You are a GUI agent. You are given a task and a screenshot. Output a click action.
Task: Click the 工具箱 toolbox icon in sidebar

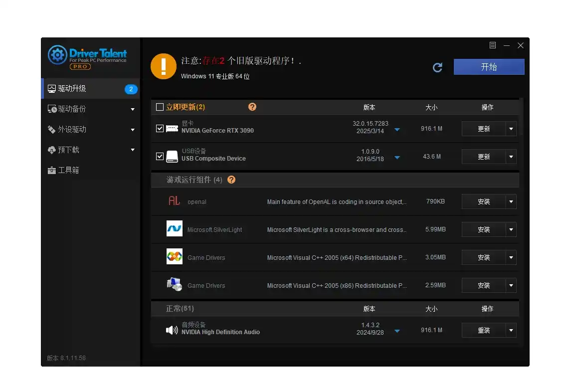point(52,170)
